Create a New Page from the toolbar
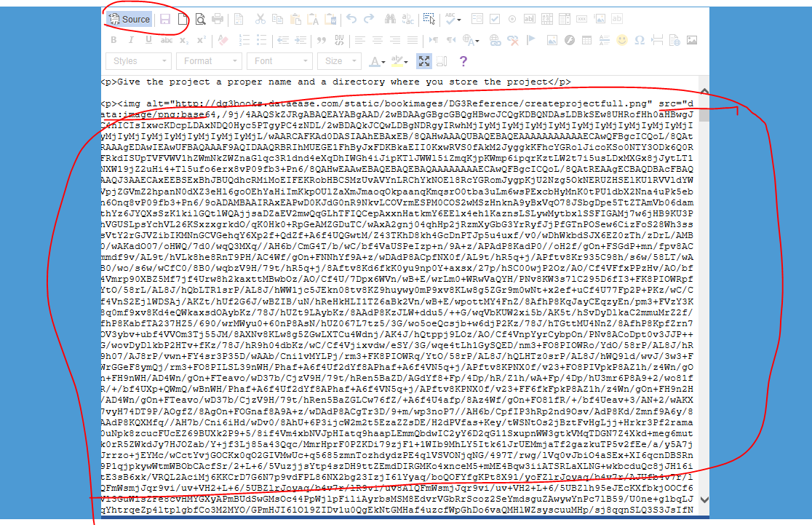Image resolution: width=812 pixels, height=525 pixels. click(x=183, y=19)
